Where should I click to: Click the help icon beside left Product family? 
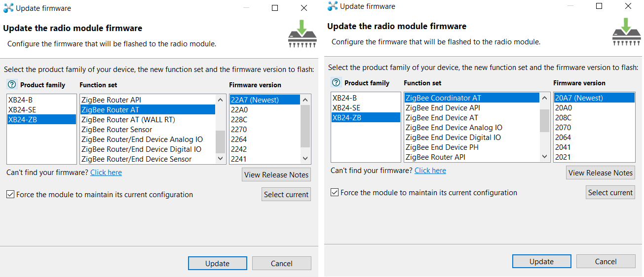pyautogui.click(x=12, y=84)
